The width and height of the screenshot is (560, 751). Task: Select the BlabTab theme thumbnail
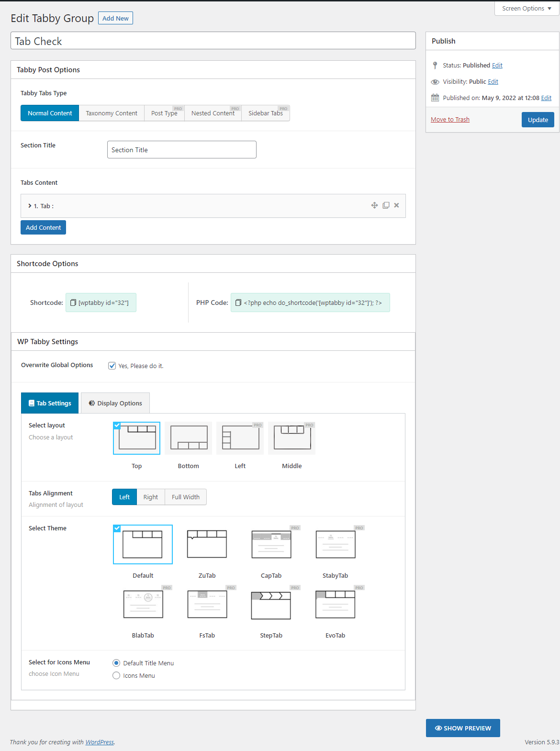pyautogui.click(x=143, y=604)
